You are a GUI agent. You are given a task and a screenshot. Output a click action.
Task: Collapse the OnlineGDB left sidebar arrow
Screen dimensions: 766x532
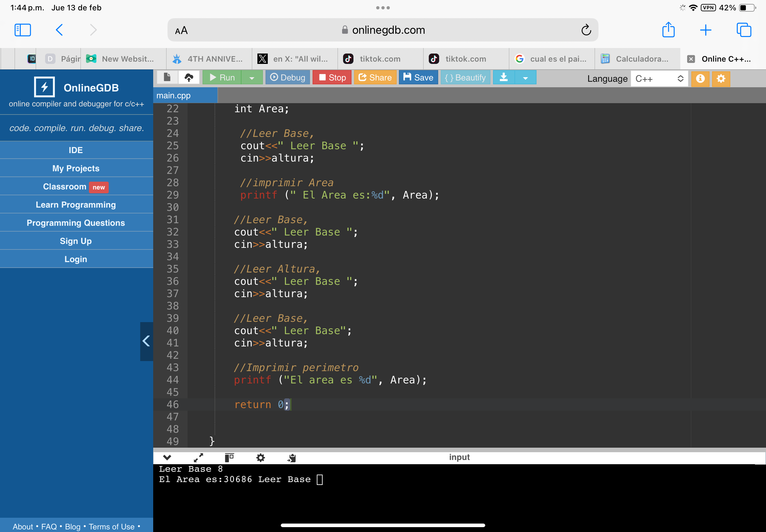coord(146,341)
